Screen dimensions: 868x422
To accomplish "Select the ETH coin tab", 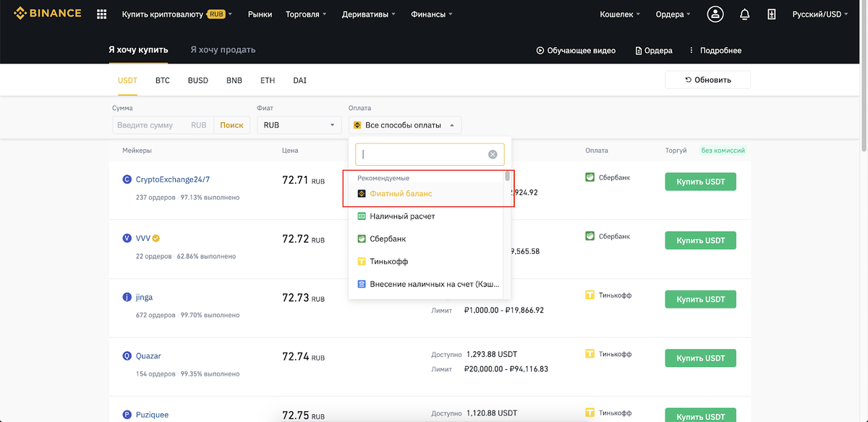I will (268, 80).
